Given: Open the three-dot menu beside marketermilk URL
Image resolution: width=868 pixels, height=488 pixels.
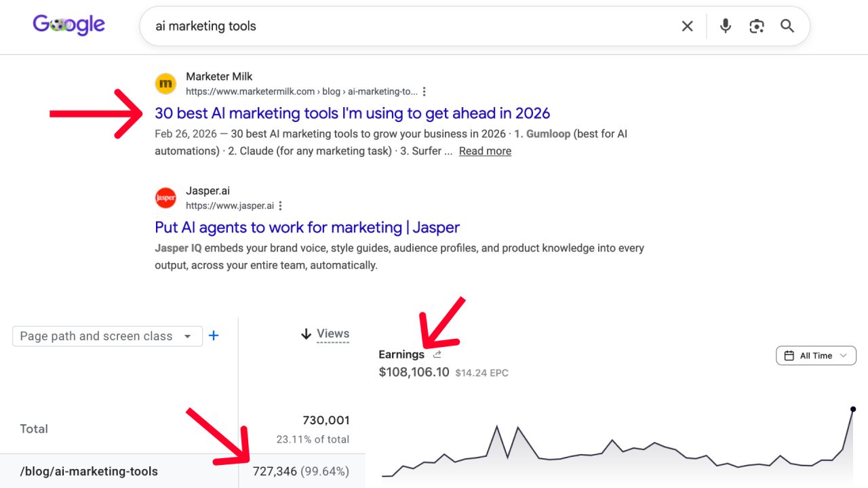Looking at the screenshot, I should tap(425, 91).
